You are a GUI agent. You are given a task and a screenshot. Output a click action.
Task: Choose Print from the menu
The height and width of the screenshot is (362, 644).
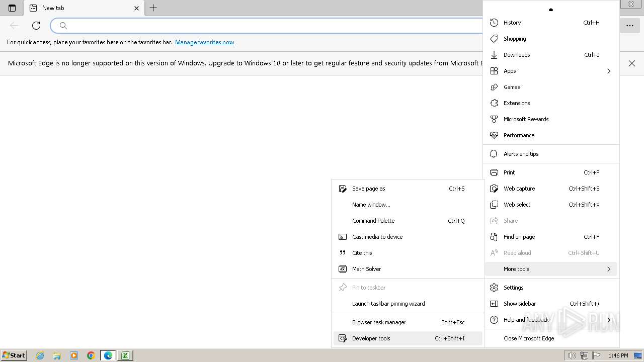[551, 172]
